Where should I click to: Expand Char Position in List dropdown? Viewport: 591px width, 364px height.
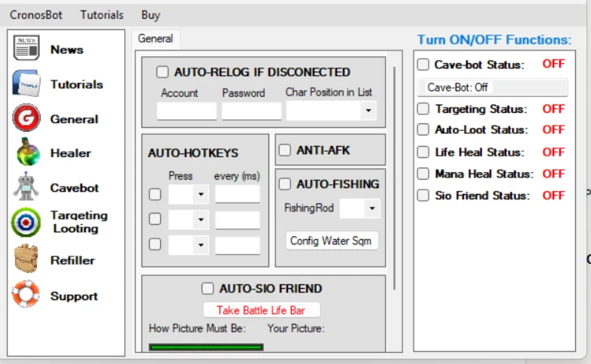click(332, 111)
